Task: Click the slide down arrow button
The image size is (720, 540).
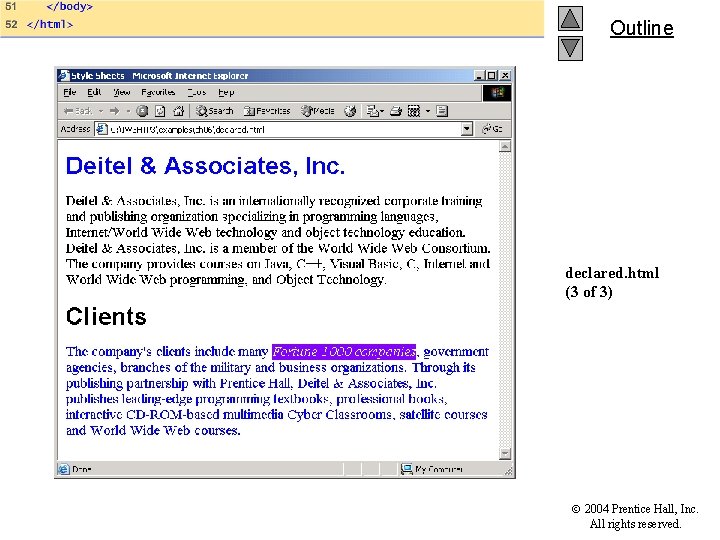Action: pos(570,48)
